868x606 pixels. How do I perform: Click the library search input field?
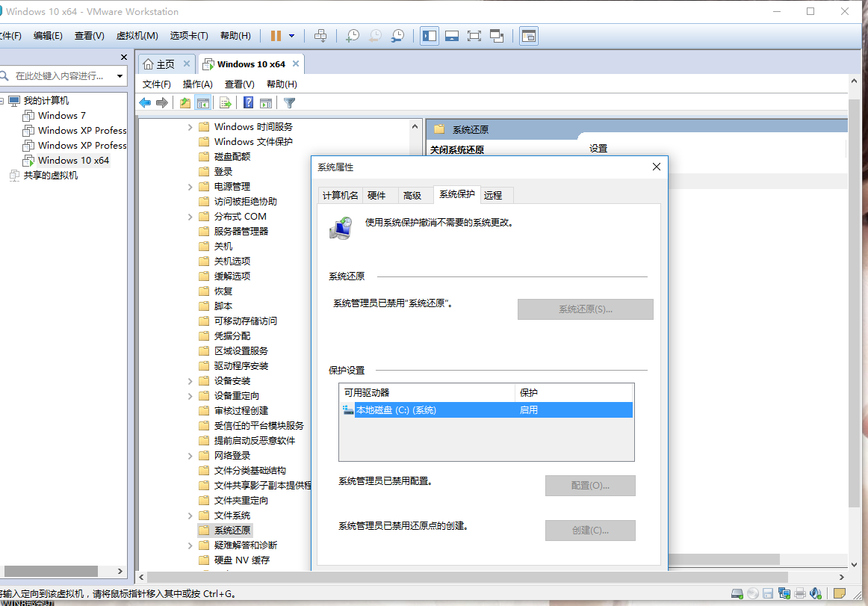58,76
